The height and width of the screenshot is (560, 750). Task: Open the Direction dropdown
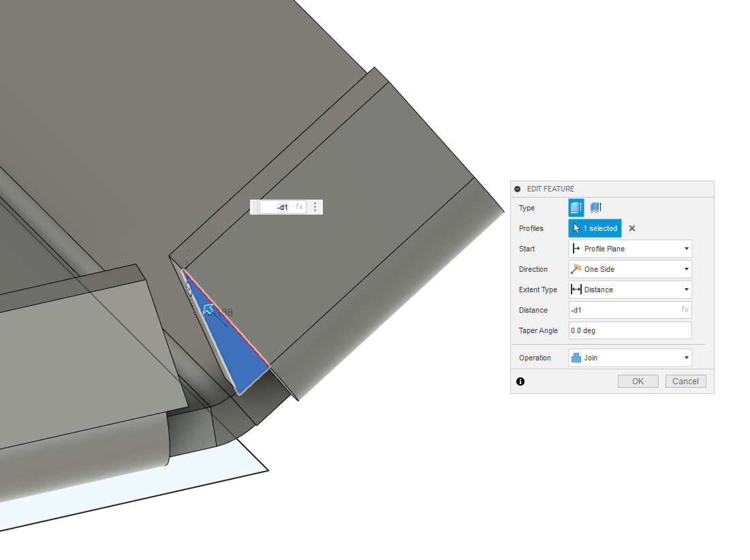[685, 268]
